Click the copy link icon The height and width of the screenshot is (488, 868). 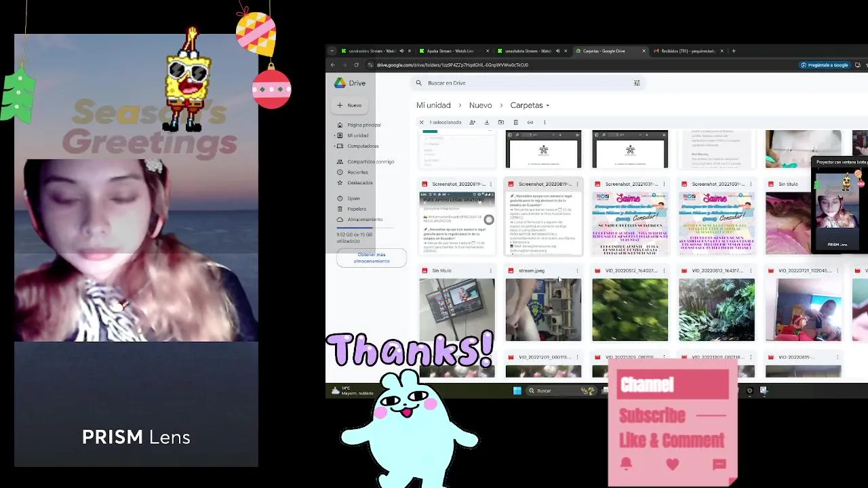click(x=530, y=122)
